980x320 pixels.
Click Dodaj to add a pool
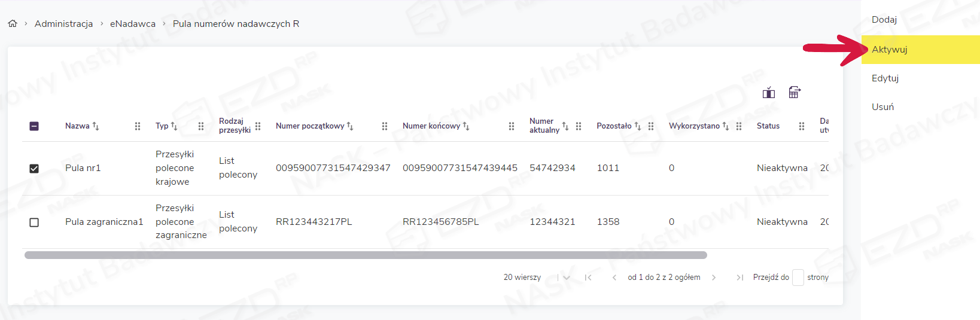884,20
